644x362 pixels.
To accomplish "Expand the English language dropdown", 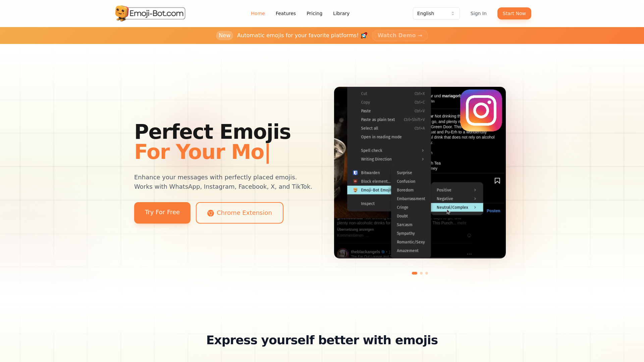I will pyautogui.click(x=436, y=13).
